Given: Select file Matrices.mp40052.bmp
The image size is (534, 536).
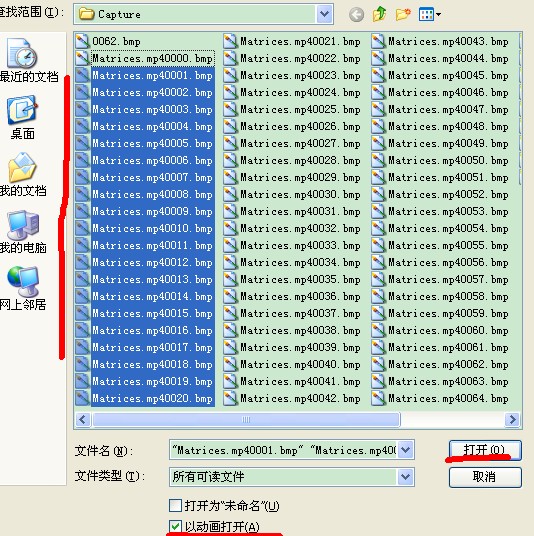Looking at the screenshot, I should (448, 194).
